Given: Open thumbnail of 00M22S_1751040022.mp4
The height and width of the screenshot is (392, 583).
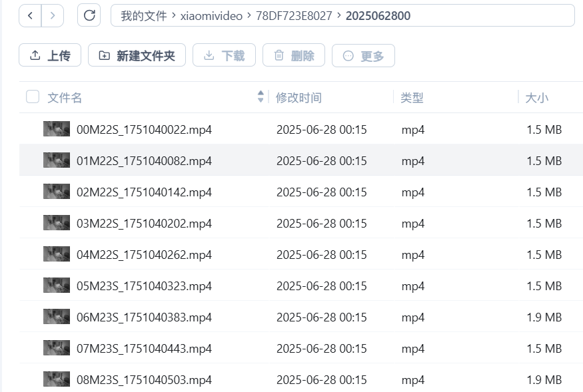Looking at the screenshot, I should [x=57, y=129].
